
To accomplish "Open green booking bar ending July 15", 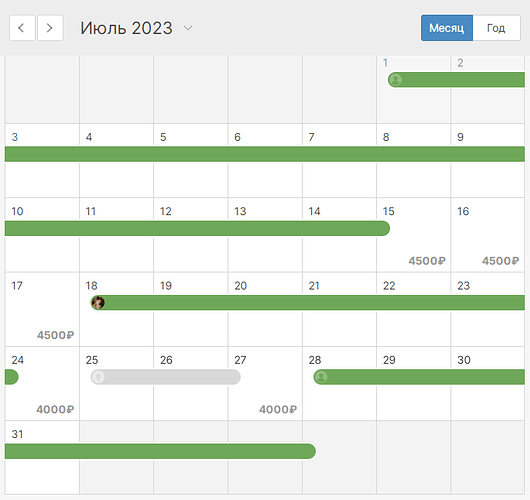I will (197, 228).
